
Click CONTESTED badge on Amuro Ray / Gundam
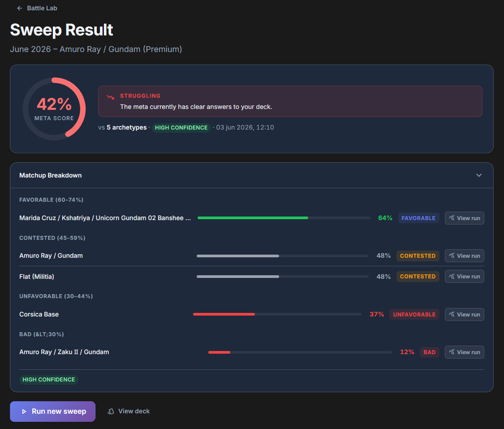418,256
